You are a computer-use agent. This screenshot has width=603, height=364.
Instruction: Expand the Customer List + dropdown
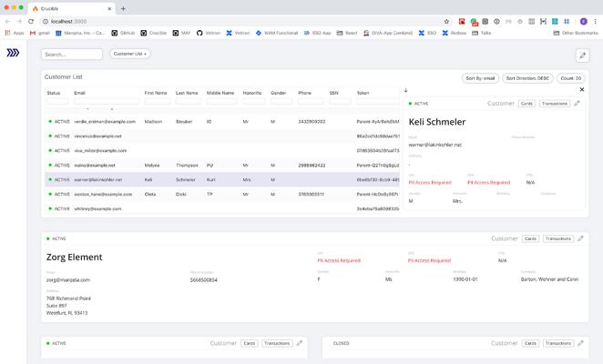(x=130, y=54)
